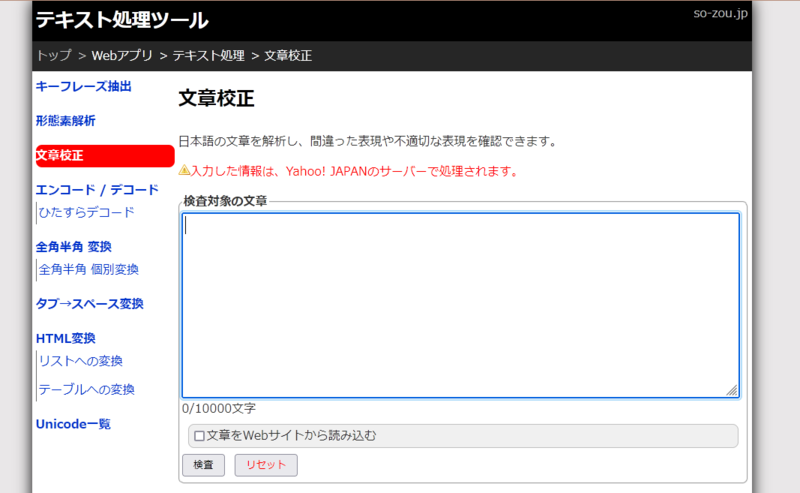Viewport: 800px width, 493px height.
Task: Click the yellow warning triangle icon
Action: 184,170
